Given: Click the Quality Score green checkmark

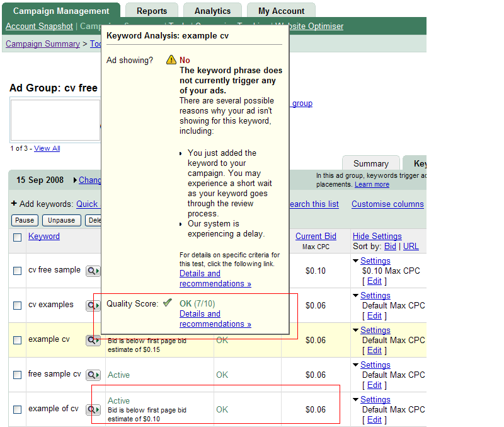Looking at the screenshot, I should tap(167, 303).
